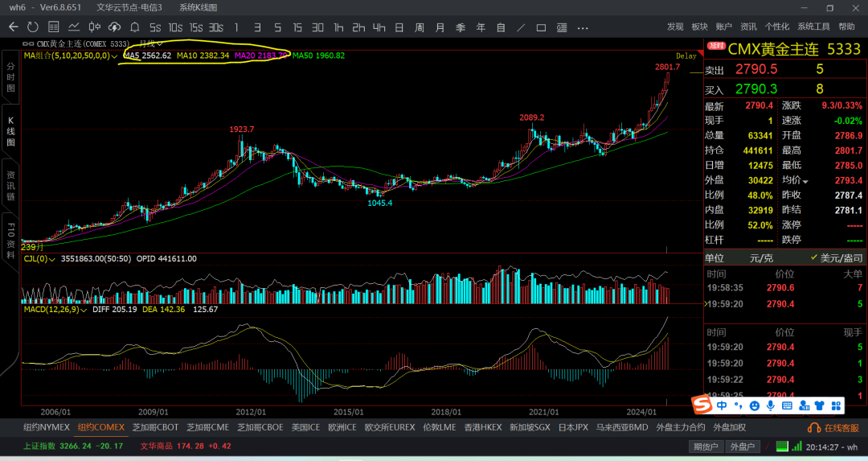Select the drawing line tool icon
868x461 pixels.
pos(521,27)
